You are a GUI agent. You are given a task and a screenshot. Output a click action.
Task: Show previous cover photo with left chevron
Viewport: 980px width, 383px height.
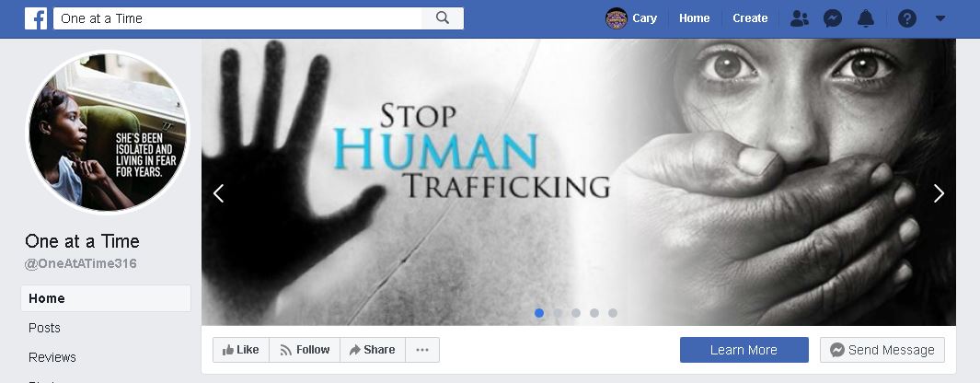[x=218, y=193]
